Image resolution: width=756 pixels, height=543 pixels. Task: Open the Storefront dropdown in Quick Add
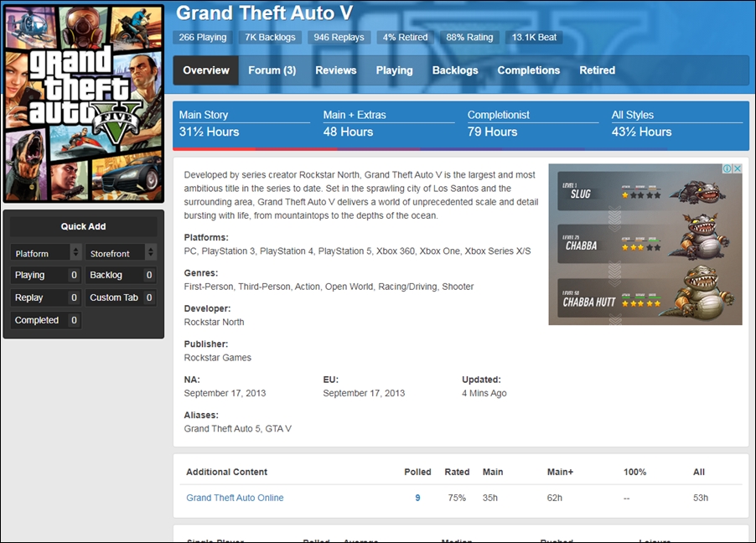click(x=121, y=253)
